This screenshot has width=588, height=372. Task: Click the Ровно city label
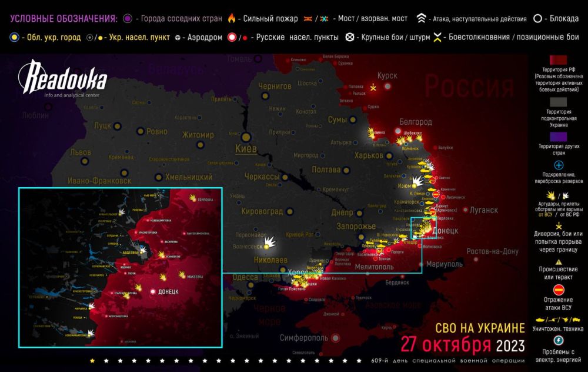157,131
